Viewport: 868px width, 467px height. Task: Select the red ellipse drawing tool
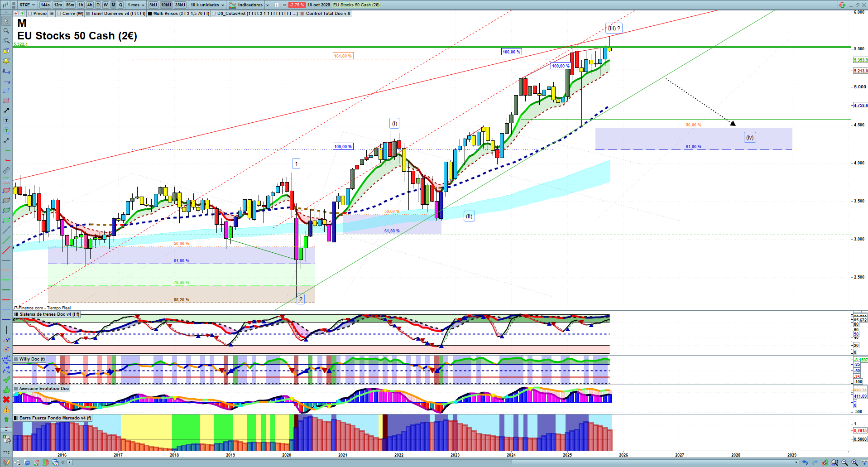tap(6, 190)
